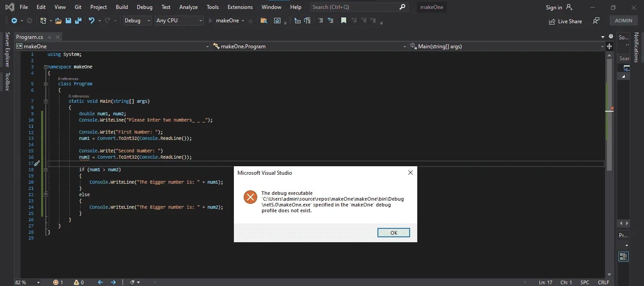This screenshot has height=286, width=644.
Task: Click the error count indicator in status bar
Action: 58,282
